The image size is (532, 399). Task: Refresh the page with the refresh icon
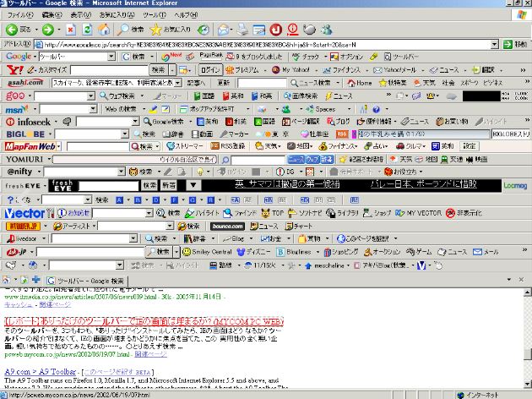[87, 30]
